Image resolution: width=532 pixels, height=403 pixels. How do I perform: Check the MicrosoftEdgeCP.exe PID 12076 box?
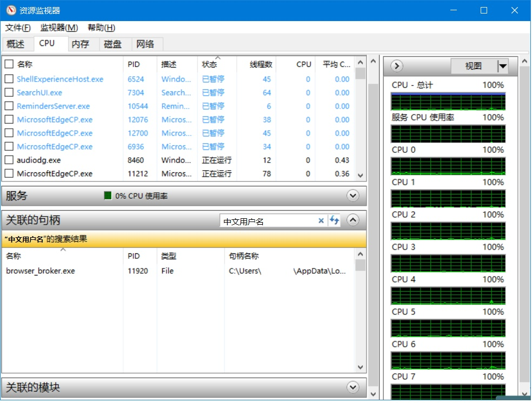pos(9,119)
